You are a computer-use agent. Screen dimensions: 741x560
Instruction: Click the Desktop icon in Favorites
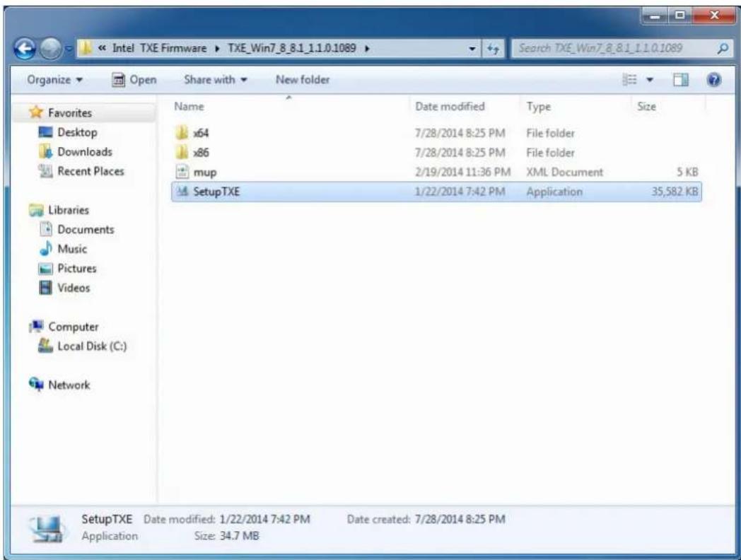45,132
